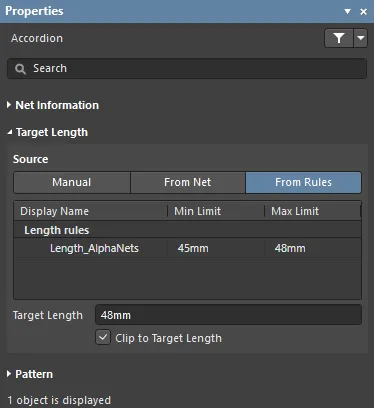The width and height of the screenshot is (374, 408).
Task: Open the filter dropdown arrow
Action: tap(361, 38)
